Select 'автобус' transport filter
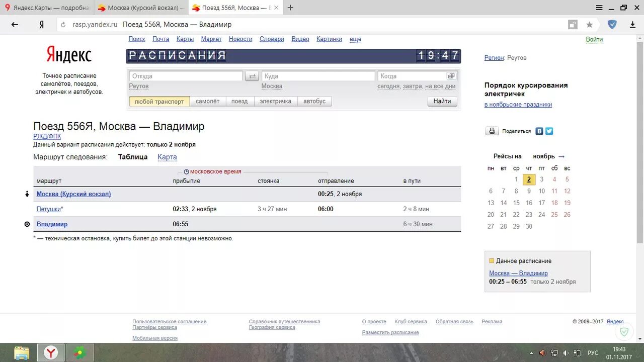Screen dimensions: 644x362 point(314,101)
